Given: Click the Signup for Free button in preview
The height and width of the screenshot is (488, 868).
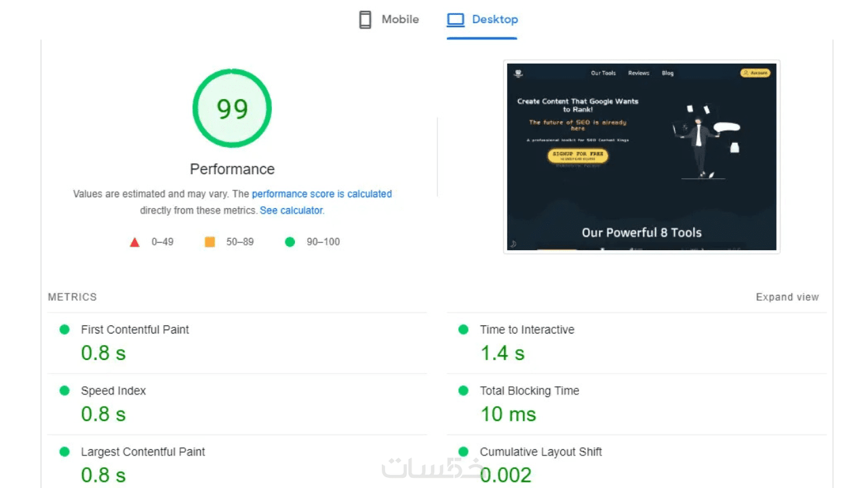Looking at the screenshot, I should 578,156.
